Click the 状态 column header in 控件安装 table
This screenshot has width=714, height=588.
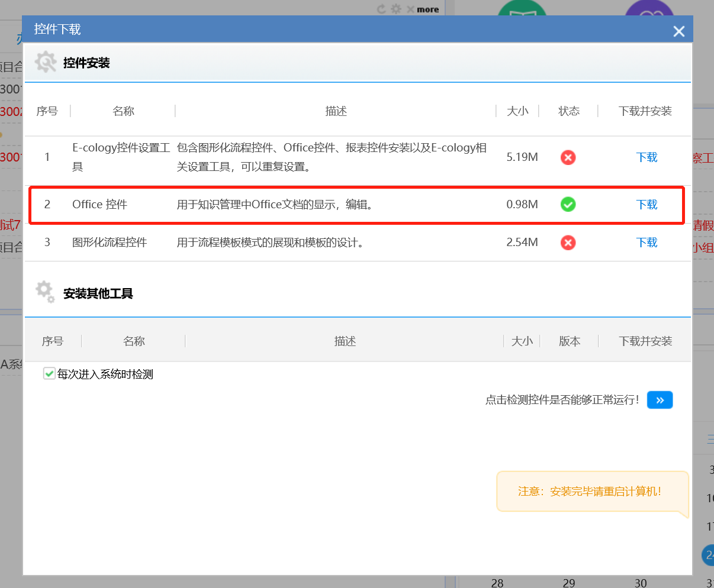(x=568, y=111)
